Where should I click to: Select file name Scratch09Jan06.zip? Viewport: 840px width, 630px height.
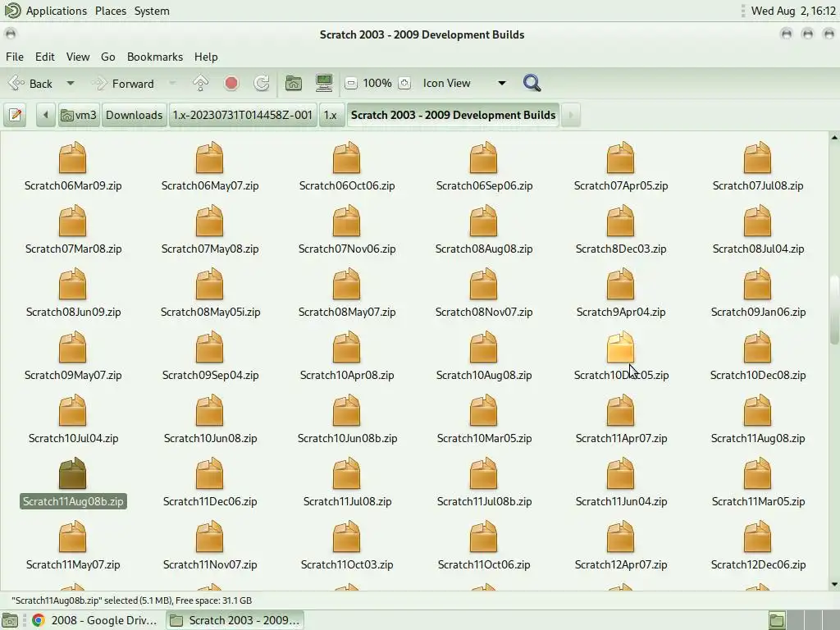(758, 312)
